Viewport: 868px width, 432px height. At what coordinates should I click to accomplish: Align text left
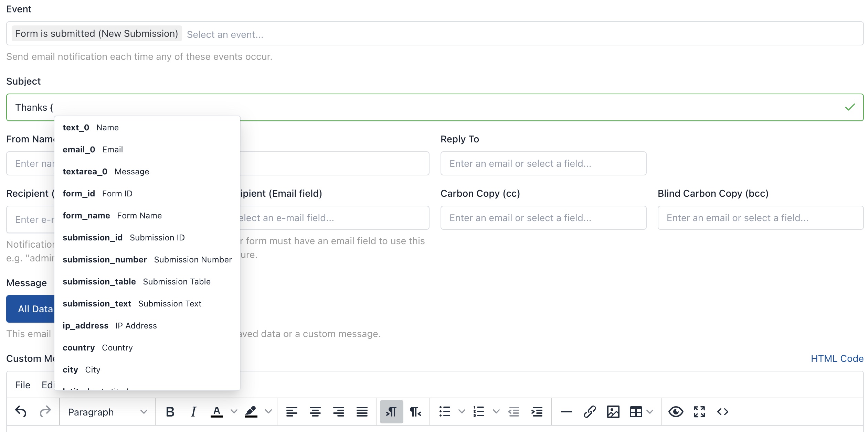[x=292, y=411]
